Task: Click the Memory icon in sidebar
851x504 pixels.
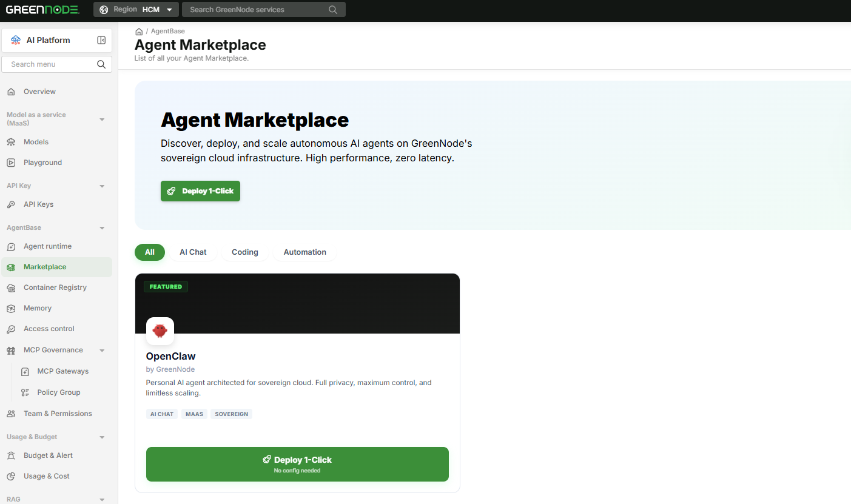Action: 11,308
